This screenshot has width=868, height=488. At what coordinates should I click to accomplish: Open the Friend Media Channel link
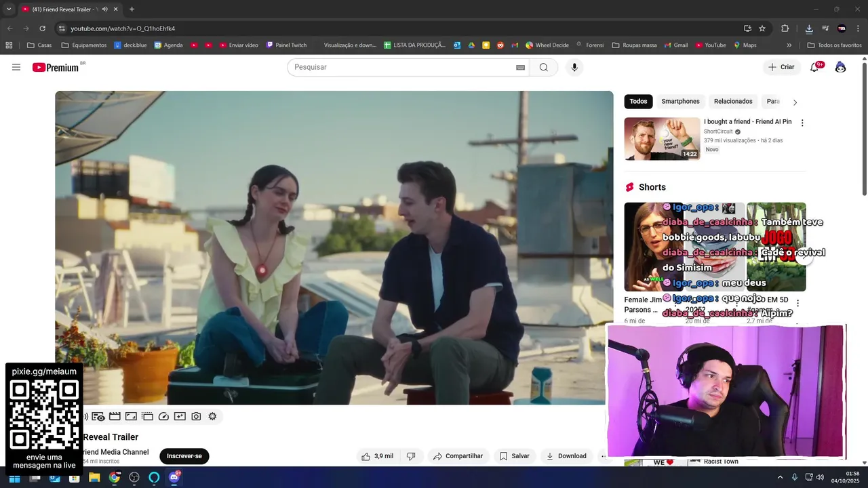[x=115, y=452]
